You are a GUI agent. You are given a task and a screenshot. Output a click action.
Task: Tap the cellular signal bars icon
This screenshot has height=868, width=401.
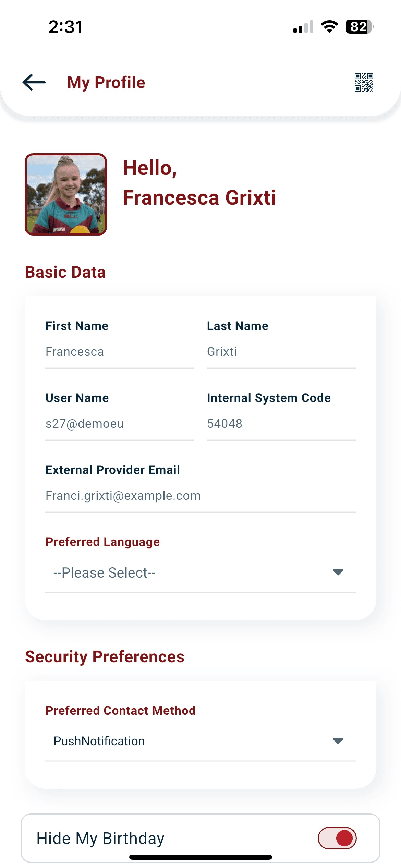pos(303,27)
